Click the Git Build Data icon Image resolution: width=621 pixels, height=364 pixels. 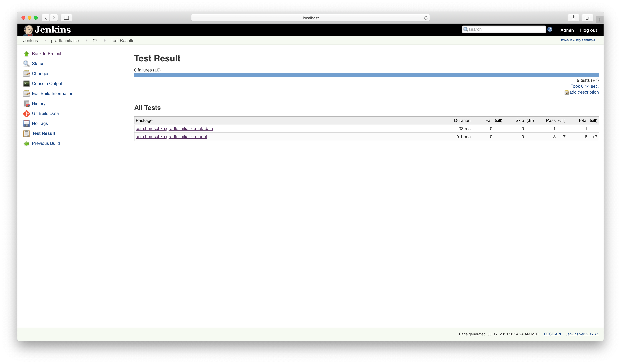click(26, 114)
